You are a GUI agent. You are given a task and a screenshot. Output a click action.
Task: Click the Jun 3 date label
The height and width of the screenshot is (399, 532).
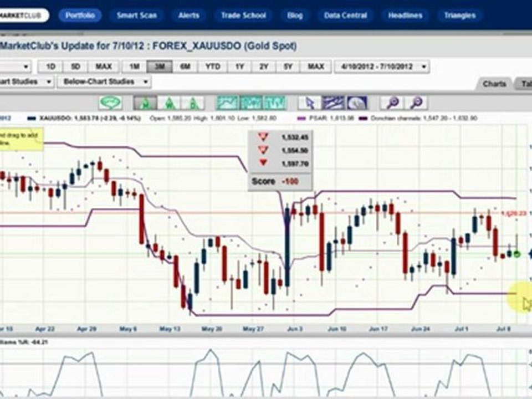pyautogui.click(x=294, y=329)
